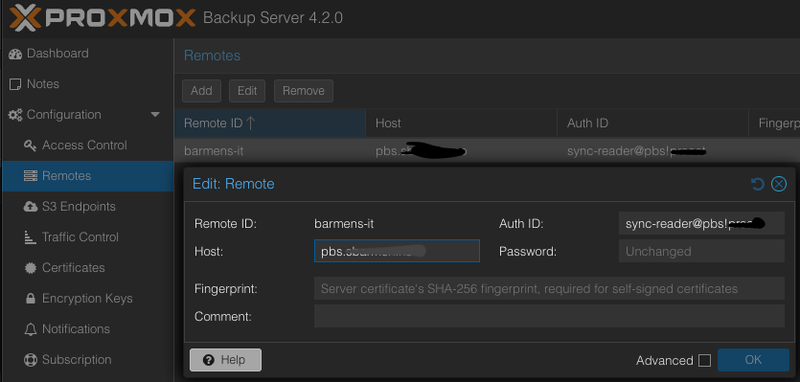Click the Configuration sidebar label
This screenshot has height=382, width=800.
64,115
